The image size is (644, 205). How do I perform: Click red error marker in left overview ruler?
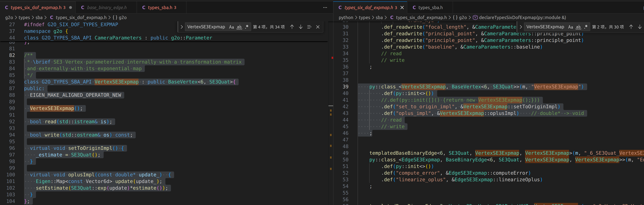[x=332, y=58]
